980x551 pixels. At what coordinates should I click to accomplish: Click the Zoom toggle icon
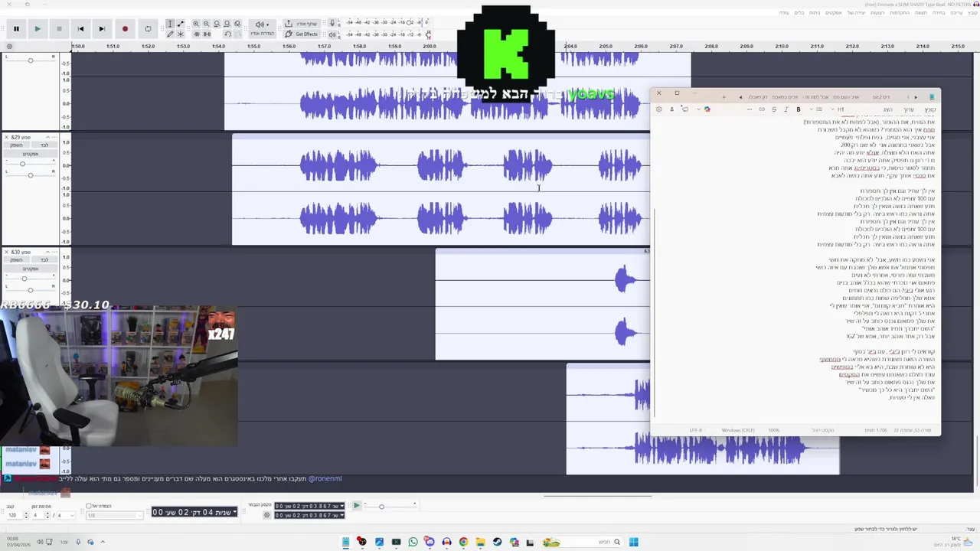(x=237, y=24)
